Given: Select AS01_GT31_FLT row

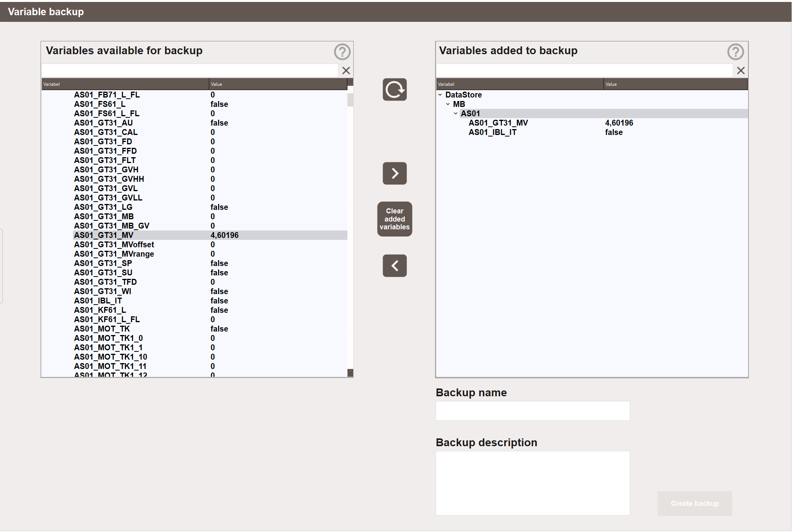Looking at the screenshot, I should tap(210, 160).
